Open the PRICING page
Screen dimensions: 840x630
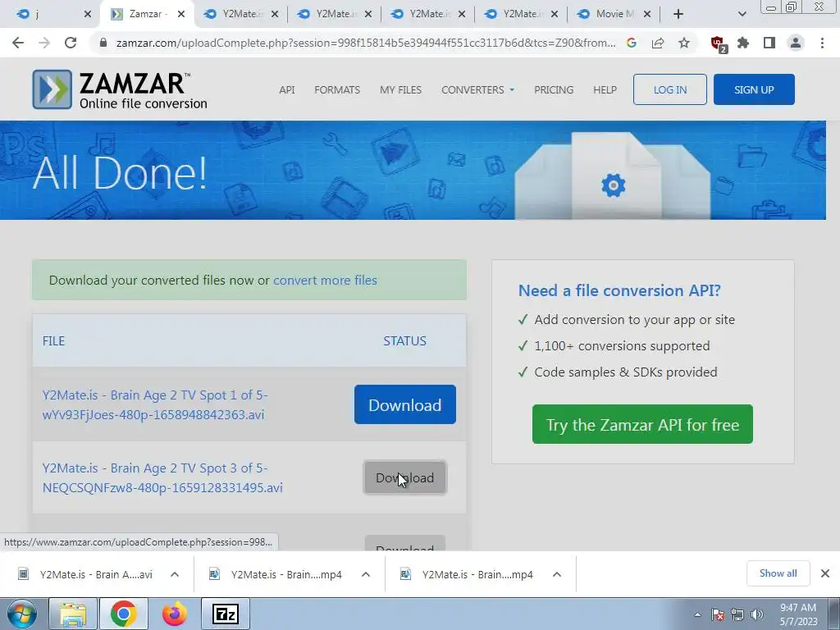[554, 90]
